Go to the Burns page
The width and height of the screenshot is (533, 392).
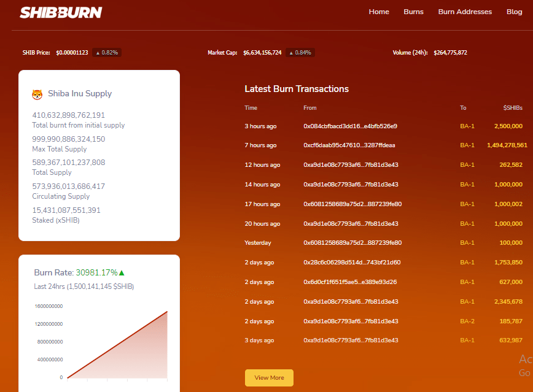coord(413,12)
